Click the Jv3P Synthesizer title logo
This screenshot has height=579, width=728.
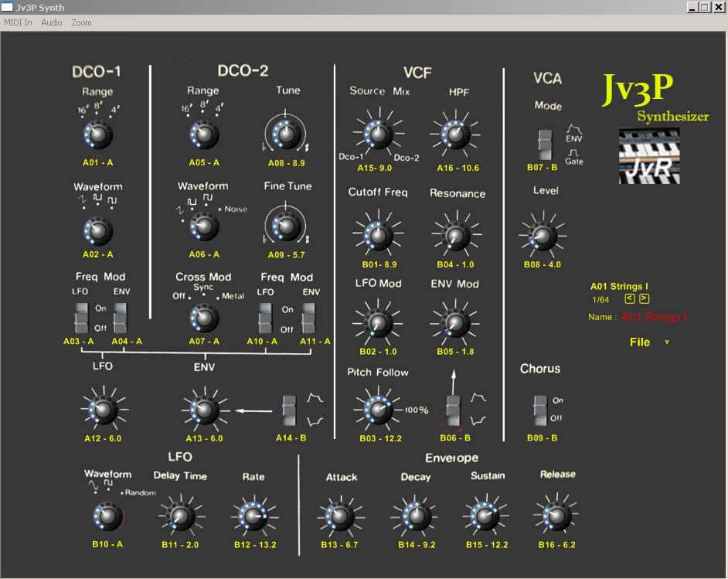click(655, 97)
